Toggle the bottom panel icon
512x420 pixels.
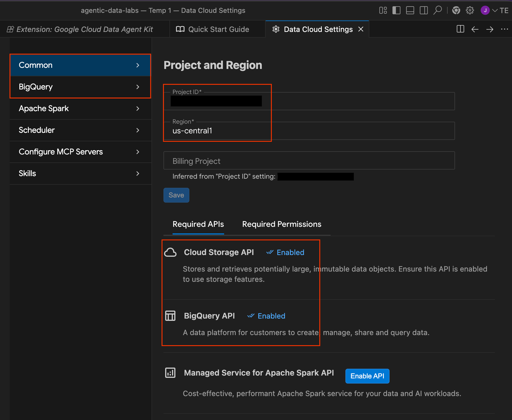click(410, 11)
